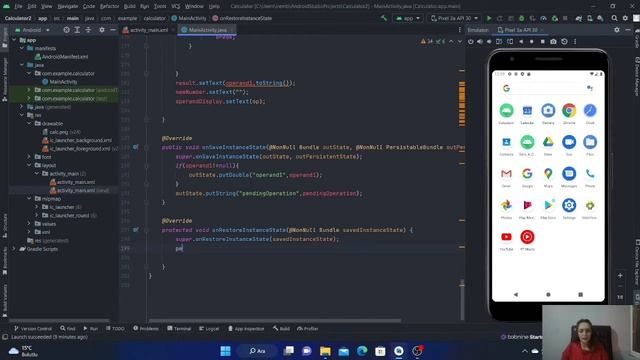Collapse the drawable folder

(29, 123)
